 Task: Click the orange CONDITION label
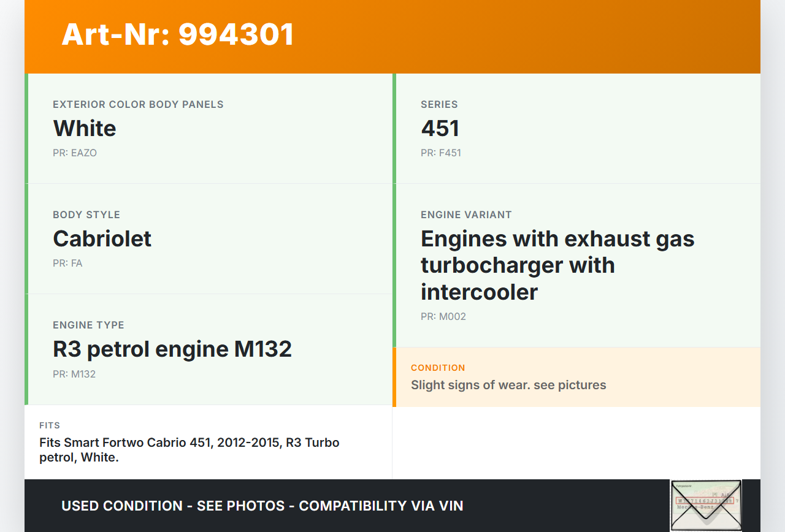(x=438, y=368)
